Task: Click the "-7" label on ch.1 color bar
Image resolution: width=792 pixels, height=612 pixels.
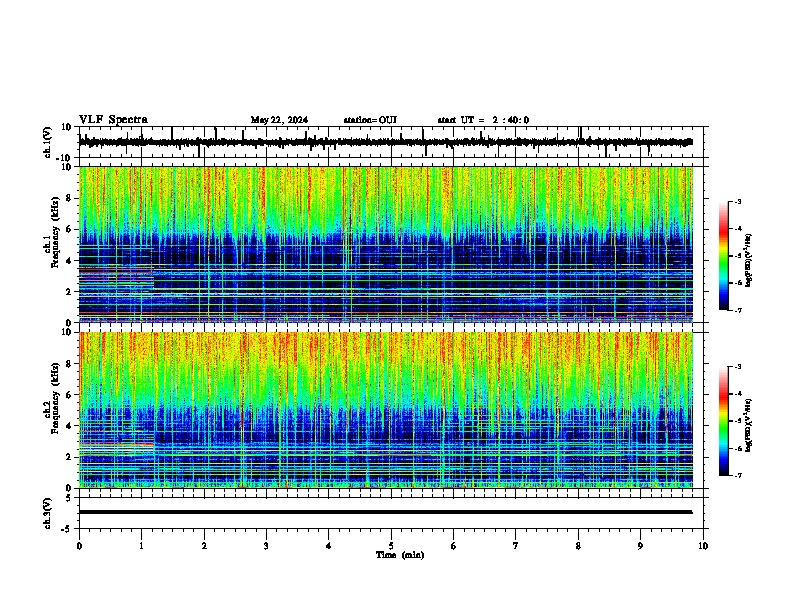Action: (737, 310)
